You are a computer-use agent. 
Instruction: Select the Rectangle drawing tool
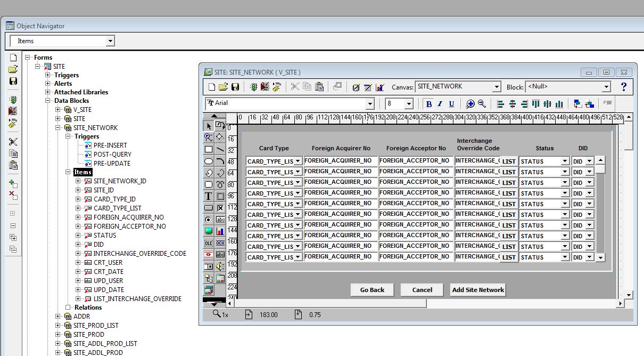pos(209,149)
